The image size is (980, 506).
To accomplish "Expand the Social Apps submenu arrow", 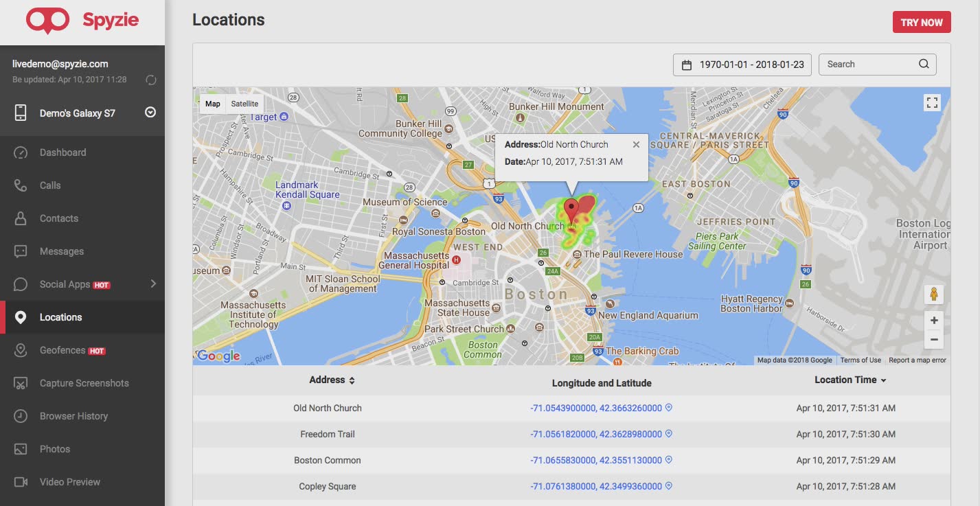I will [x=153, y=284].
